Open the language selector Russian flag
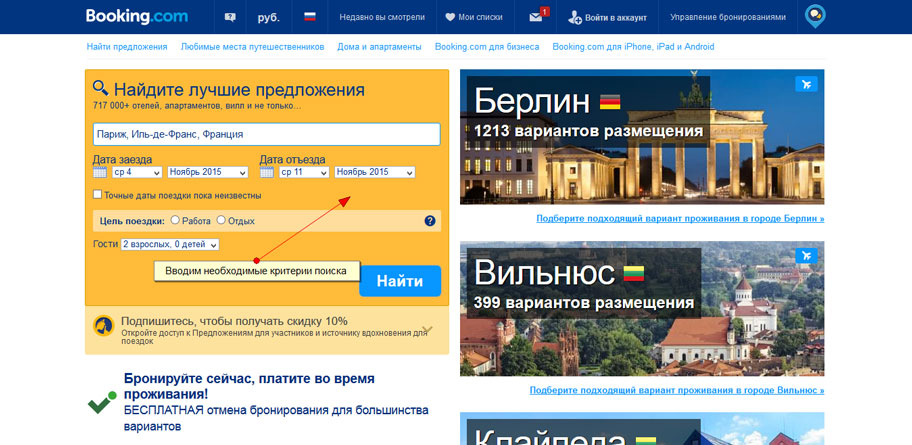 coord(310,17)
